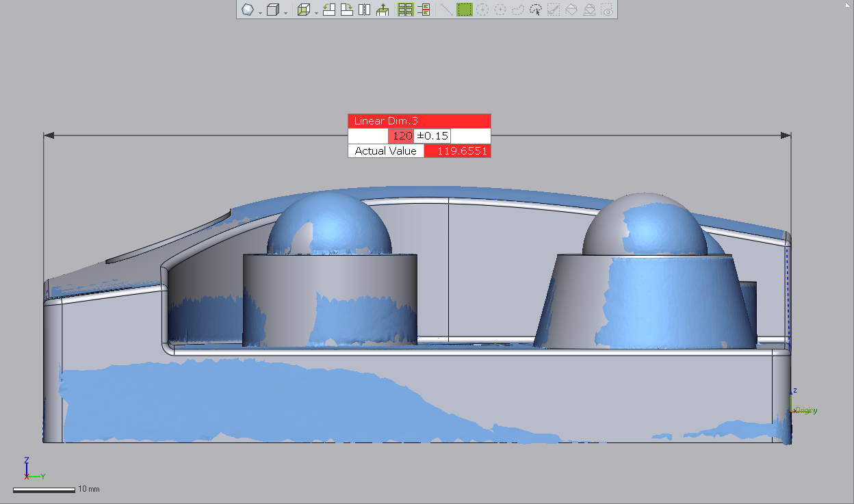Click the 120 nominal value field
Screen dimensions: 854x504
pos(400,135)
